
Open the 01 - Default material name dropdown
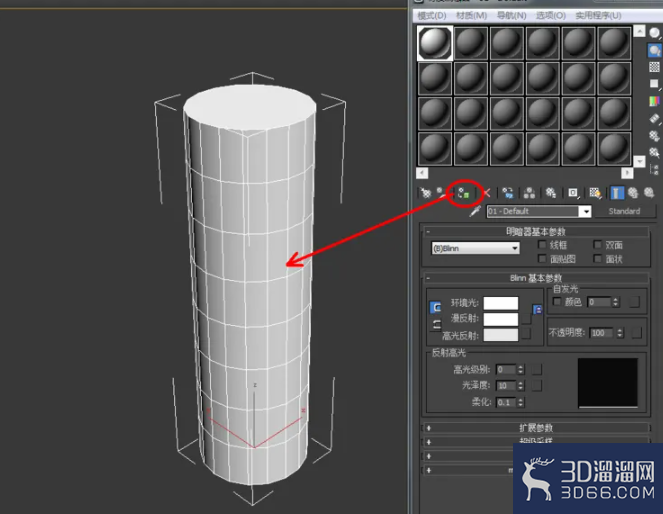(586, 211)
